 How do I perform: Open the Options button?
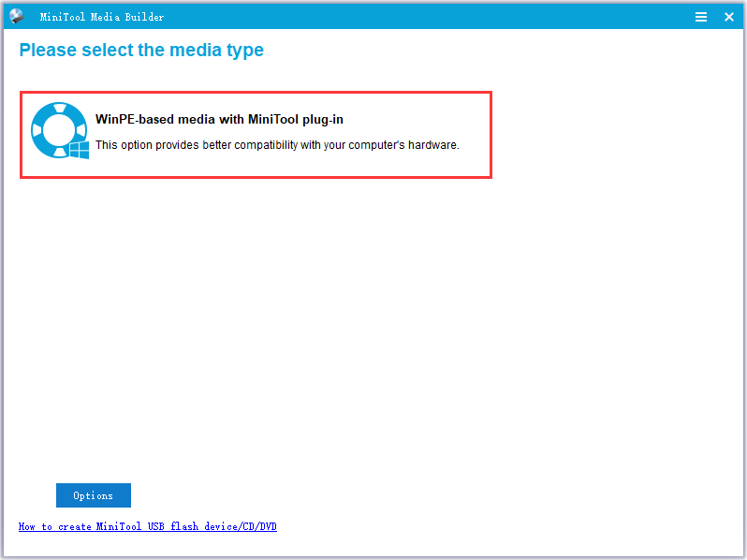pyautogui.click(x=94, y=495)
